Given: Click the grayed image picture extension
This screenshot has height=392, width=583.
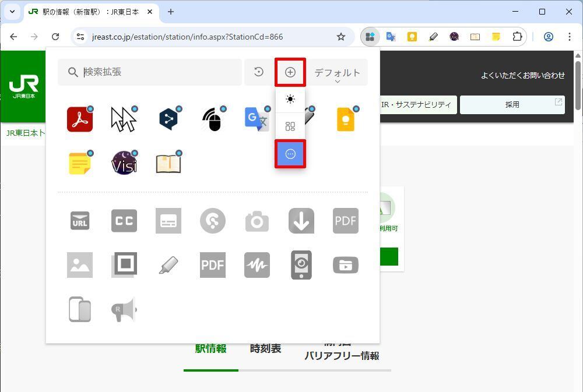Looking at the screenshot, I should [79, 265].
